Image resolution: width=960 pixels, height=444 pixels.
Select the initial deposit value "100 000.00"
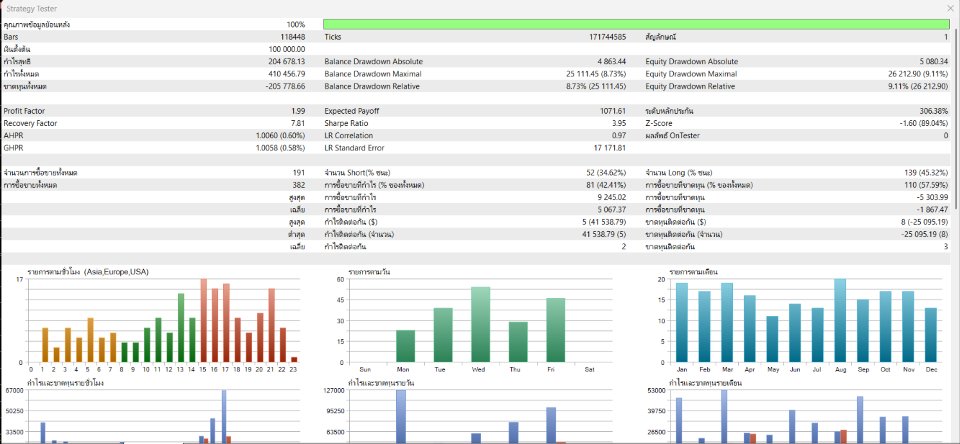pyautogui.click(x=287, y=49)
